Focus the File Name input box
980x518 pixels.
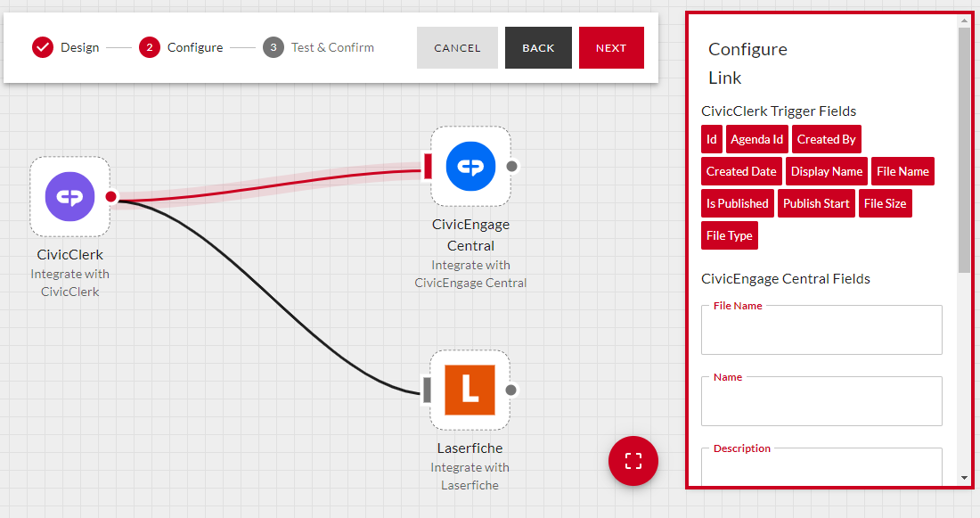coord(821,330)
